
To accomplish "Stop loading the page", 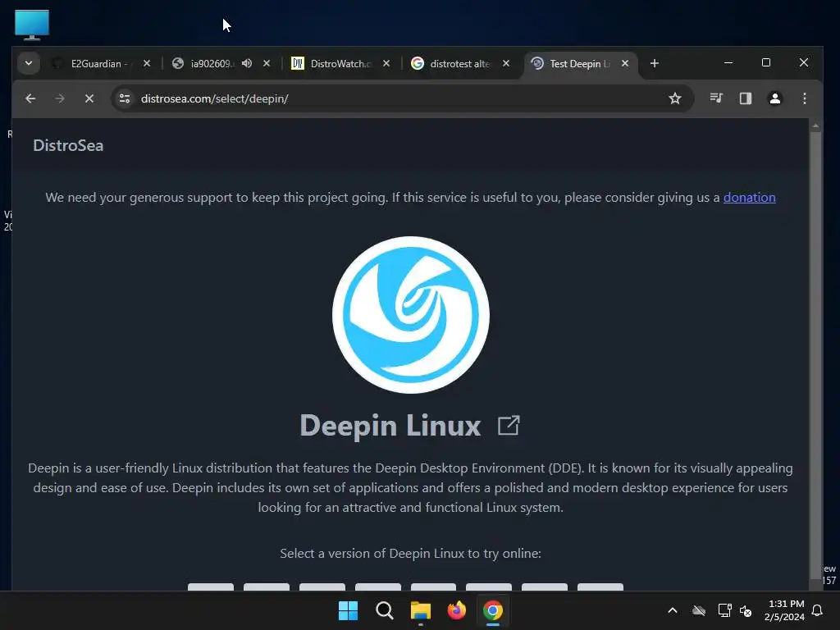I will [x=89, y=98].
